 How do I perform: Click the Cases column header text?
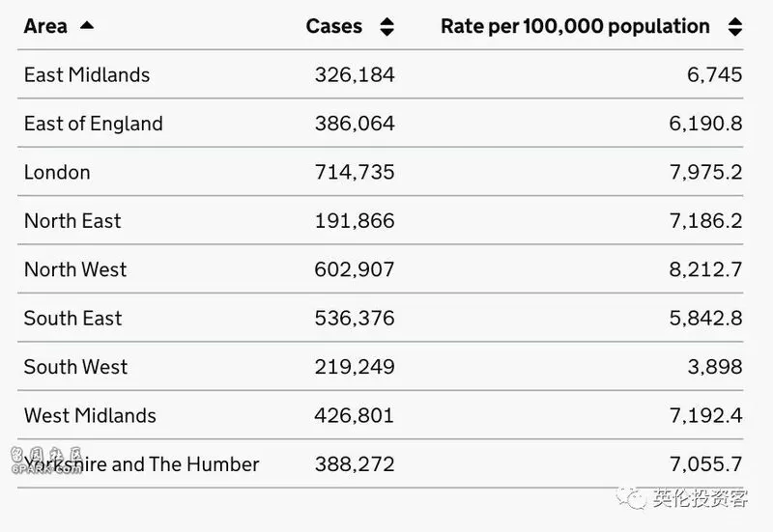tap(333, 26)
